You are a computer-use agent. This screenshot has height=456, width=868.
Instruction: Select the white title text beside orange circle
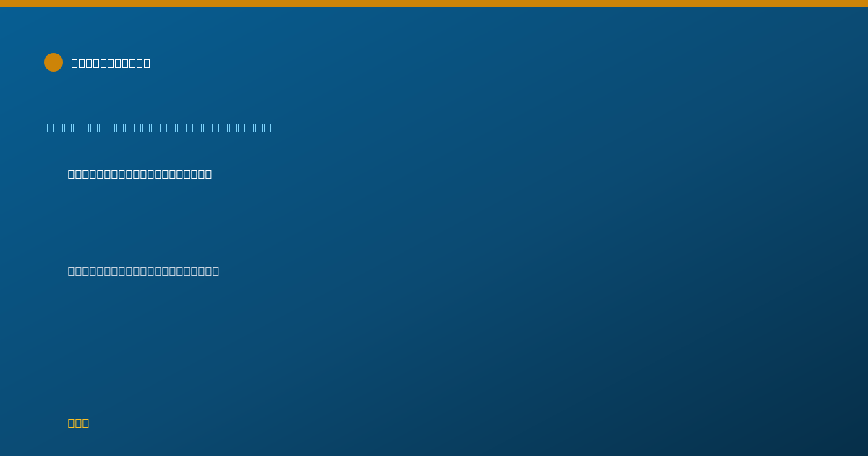111,63
